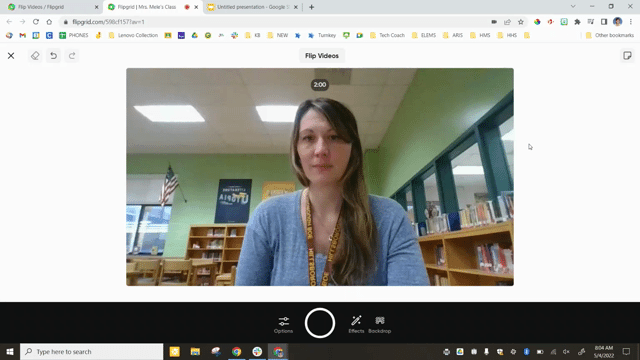This screenshot has width=640, height=360.
Task: Expand the tab search dropdown arrow
Action: click(573, 7)
